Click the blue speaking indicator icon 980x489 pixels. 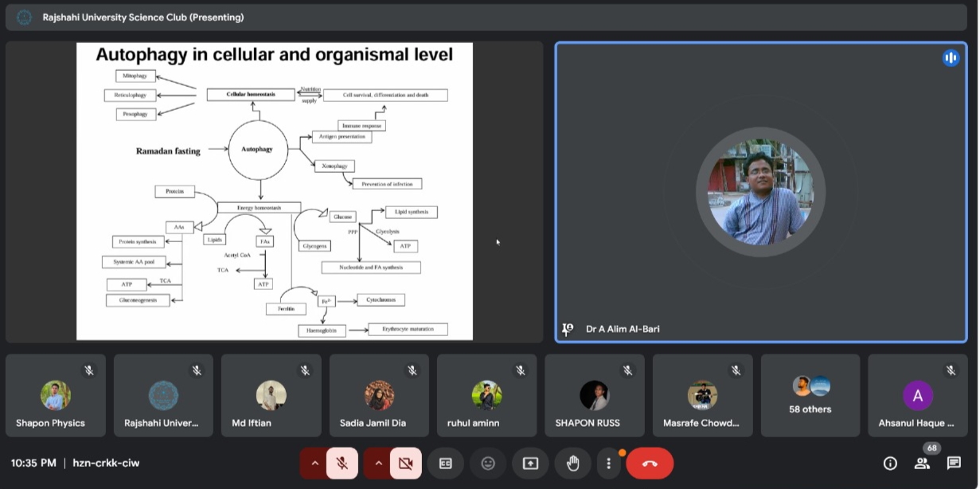[x=951, y=57]
